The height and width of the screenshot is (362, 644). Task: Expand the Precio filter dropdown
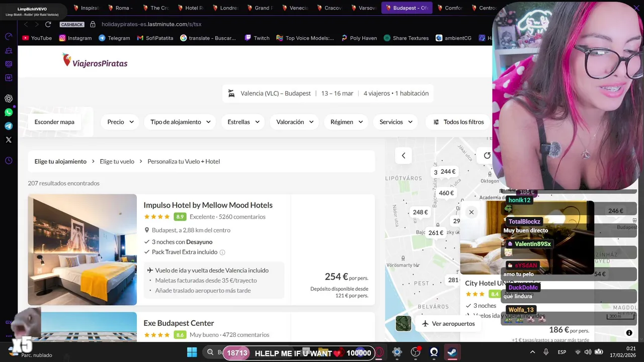(x=120, y=122)
